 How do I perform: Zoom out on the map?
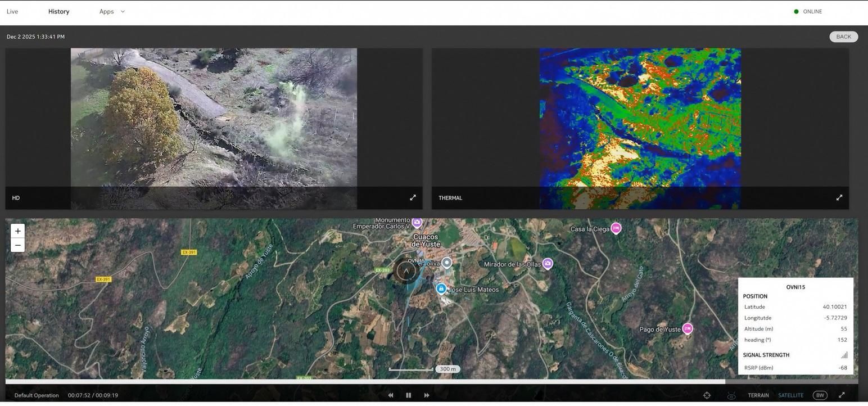[x=18, y=245]
